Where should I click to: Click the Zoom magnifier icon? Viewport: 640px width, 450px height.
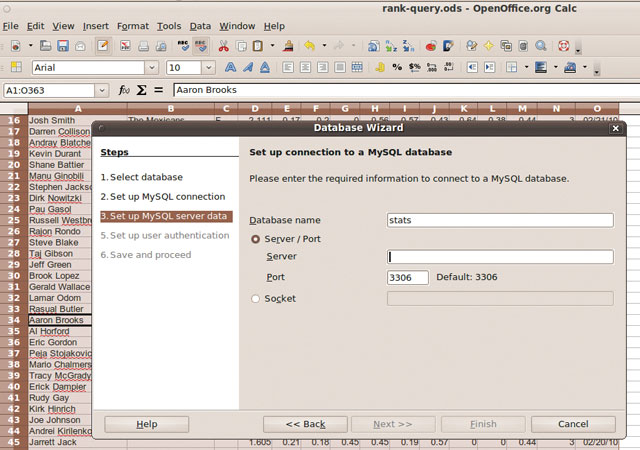click(x=541, y=46)
